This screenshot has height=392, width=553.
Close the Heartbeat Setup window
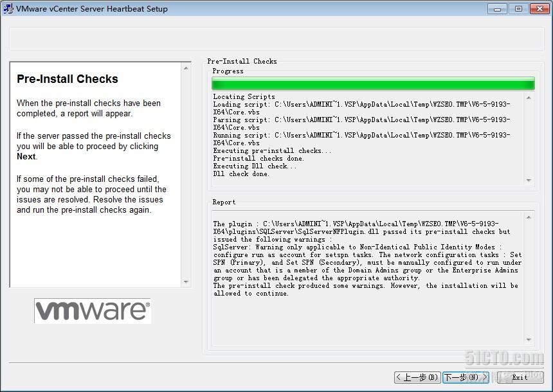539,9
